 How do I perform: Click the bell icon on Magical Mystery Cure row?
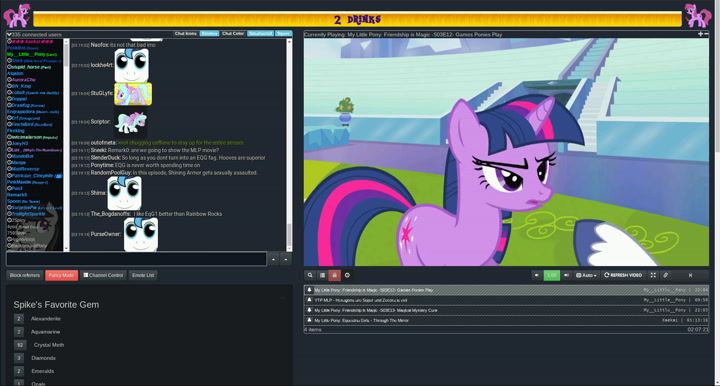tap(309, 310)
